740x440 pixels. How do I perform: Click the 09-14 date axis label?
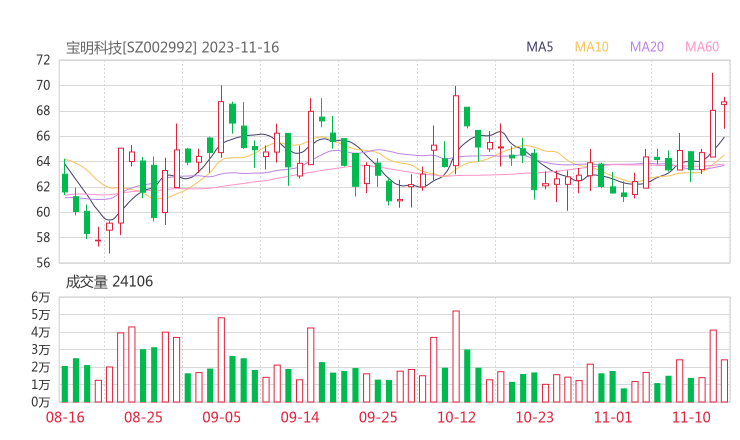click(300, 417)
